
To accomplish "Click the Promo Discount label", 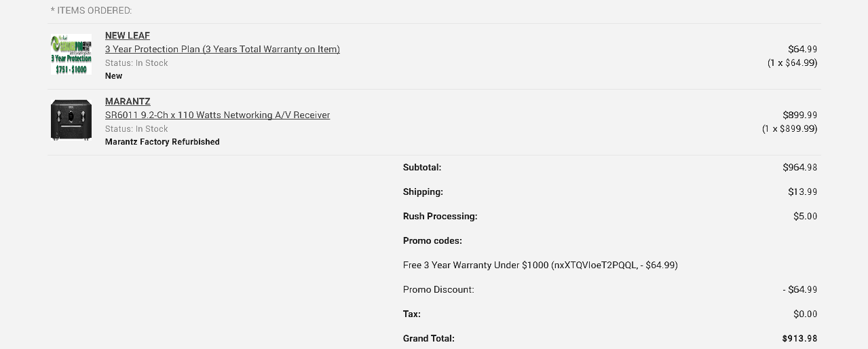I will (438, 290).
